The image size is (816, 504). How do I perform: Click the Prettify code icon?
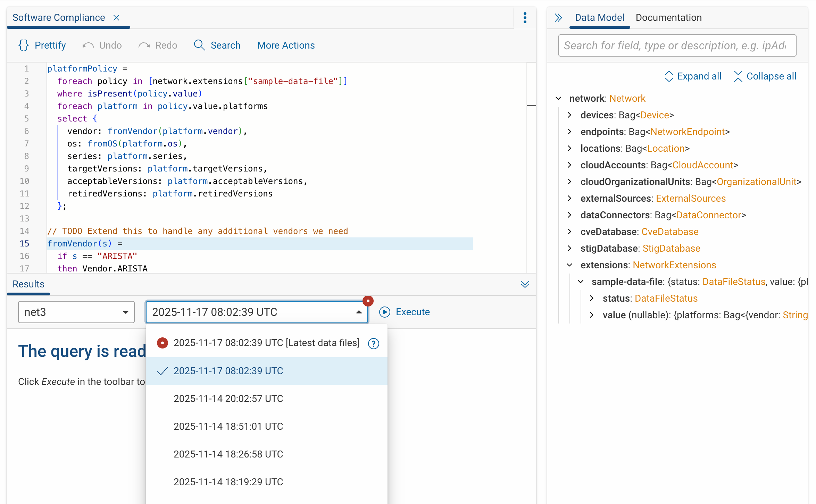point(23,45)
